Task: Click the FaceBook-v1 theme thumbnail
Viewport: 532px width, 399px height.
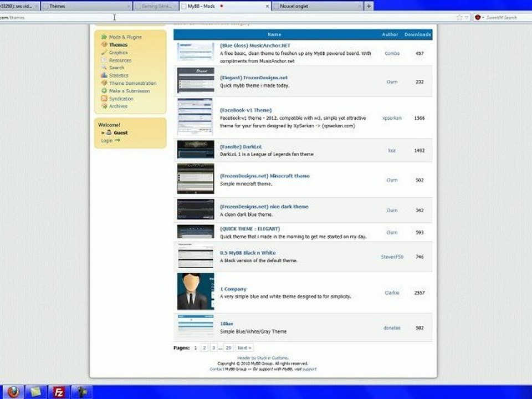Action: (195, 117)
